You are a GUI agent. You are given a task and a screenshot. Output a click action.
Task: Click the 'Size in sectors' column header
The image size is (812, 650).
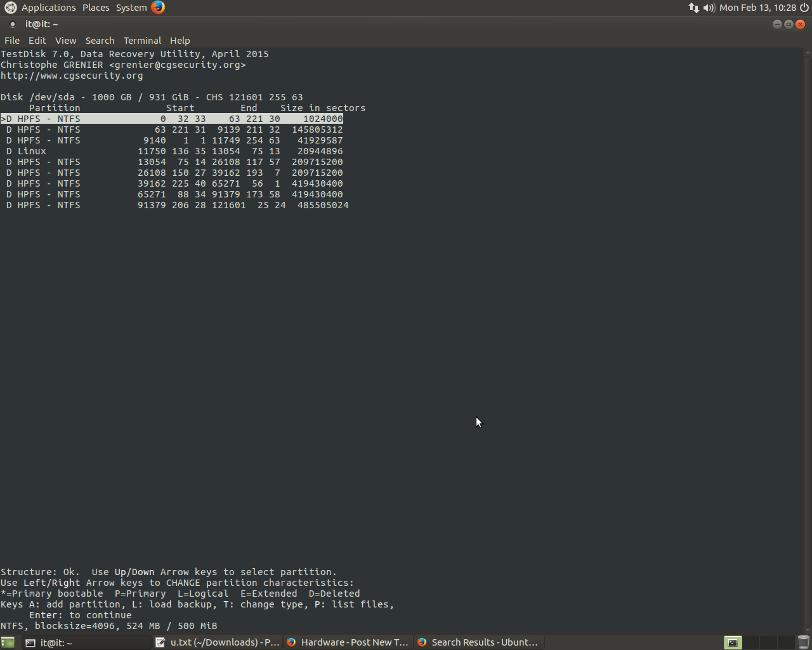click(323, 108)
